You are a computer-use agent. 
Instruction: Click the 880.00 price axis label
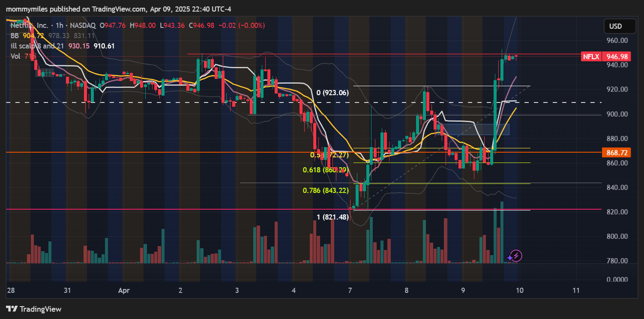(x=617, y=138)
